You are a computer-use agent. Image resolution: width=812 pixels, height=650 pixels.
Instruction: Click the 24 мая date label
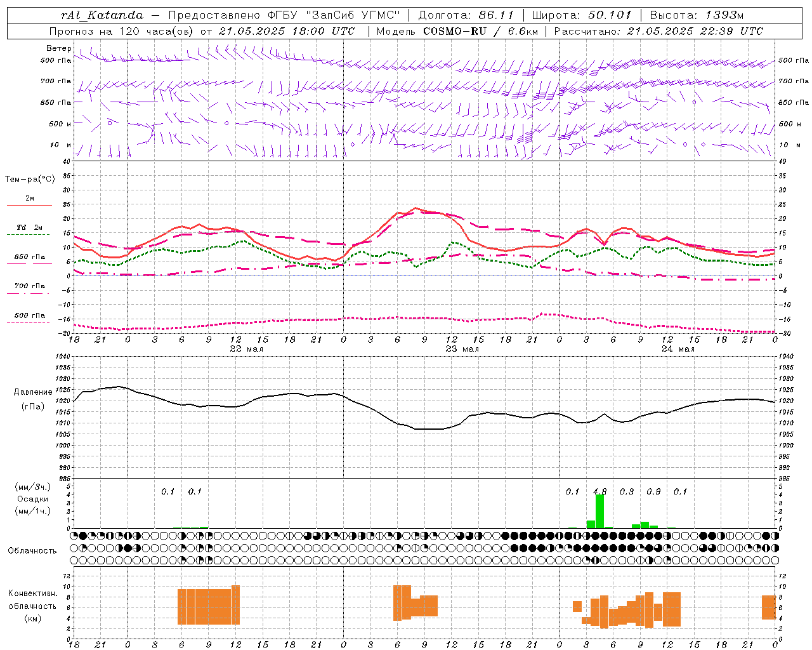point(678,349)
